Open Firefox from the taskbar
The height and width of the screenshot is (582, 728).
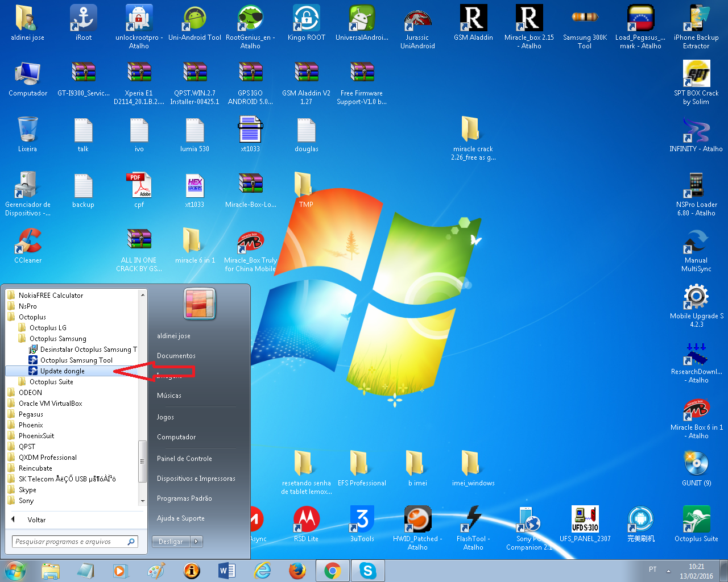coord(297,571)
